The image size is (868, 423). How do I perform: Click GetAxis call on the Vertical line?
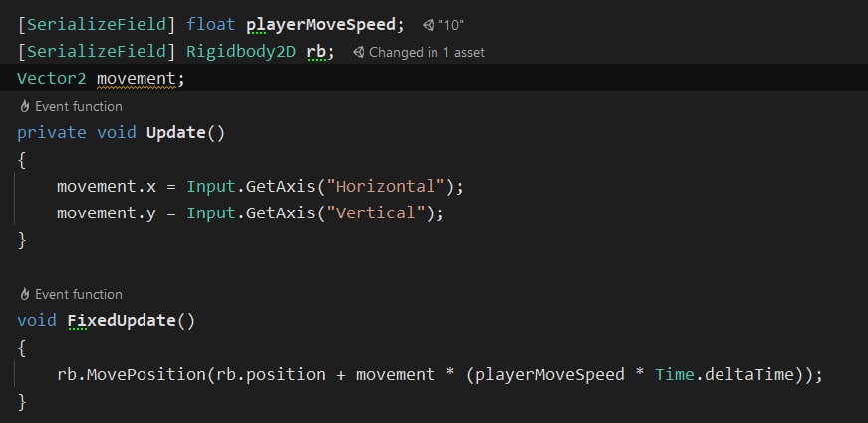281,212
